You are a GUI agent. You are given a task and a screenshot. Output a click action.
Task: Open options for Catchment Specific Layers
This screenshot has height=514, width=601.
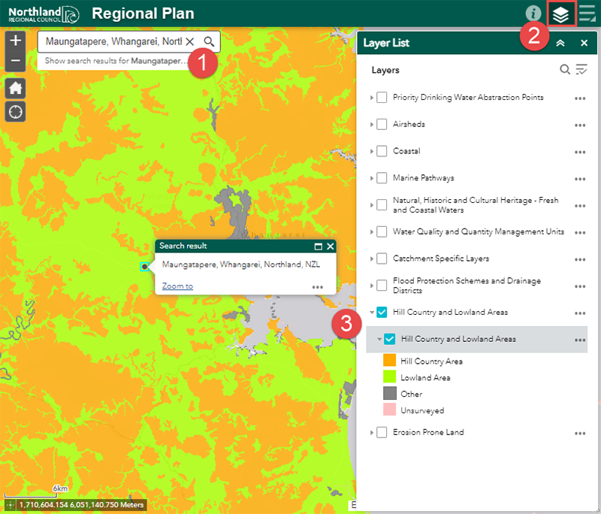580,259
